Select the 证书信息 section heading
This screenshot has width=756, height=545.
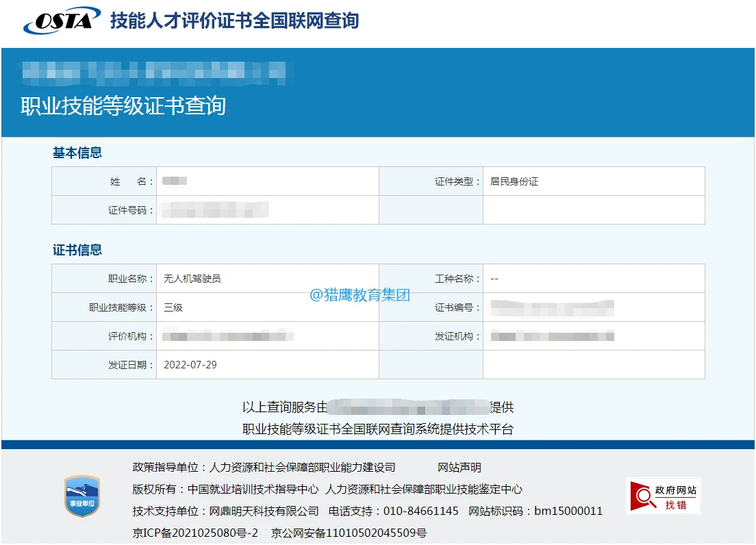(77, 250)
